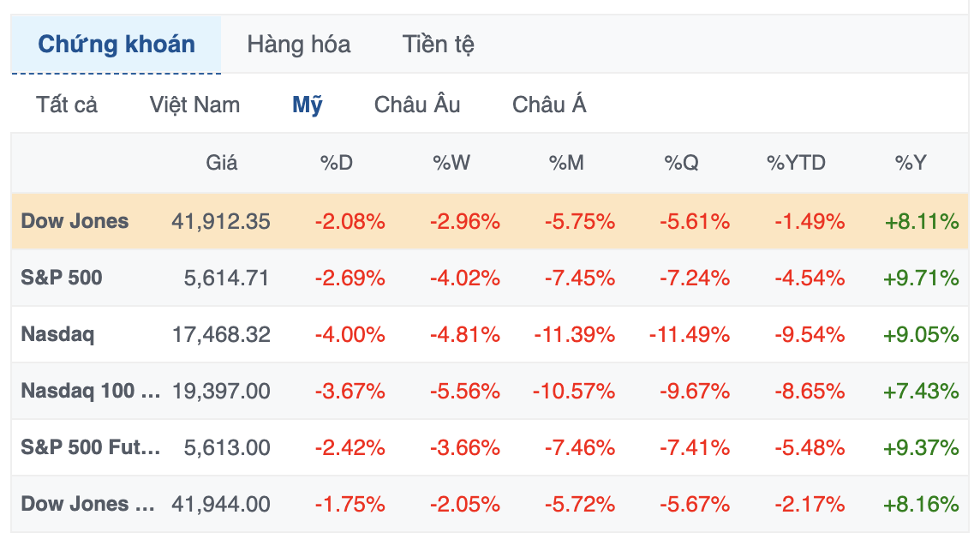The width and height of the screenshot is (980, 545).
Task: Choose the Châu Á region filter
Action: (549, 105)
